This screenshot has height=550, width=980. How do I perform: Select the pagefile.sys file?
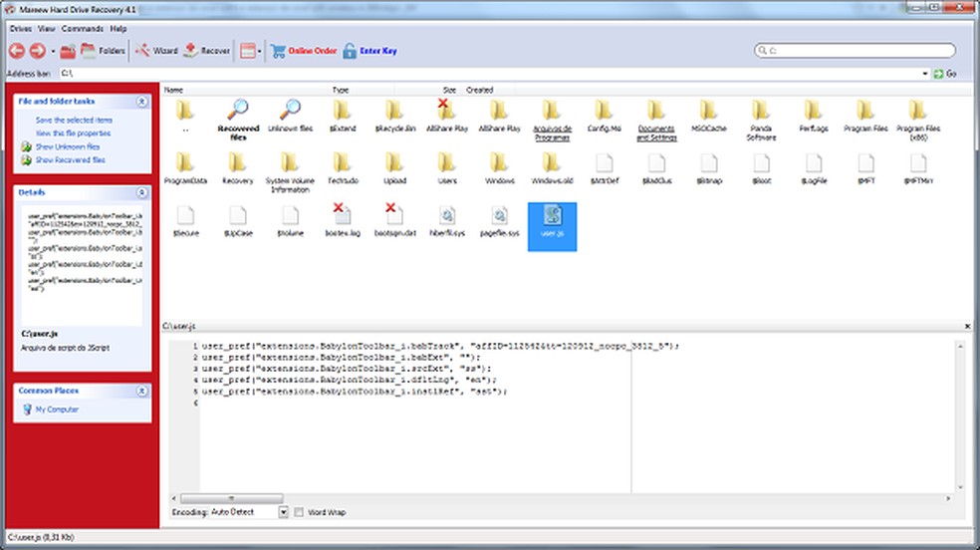499,220
